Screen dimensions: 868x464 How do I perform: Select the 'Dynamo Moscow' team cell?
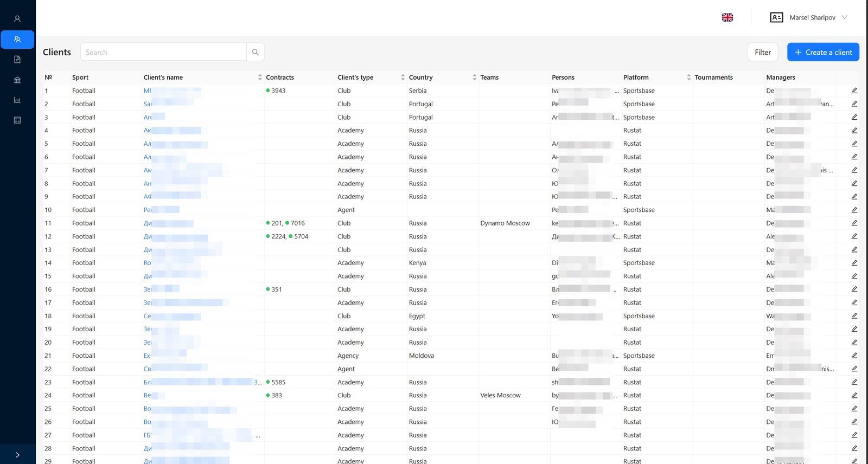(x=505, y=223)
